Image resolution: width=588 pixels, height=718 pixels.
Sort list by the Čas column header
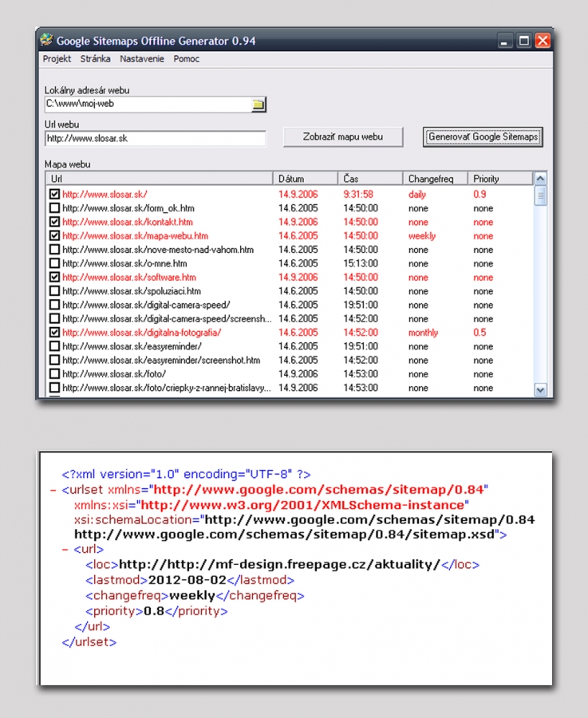click(370, 179)
